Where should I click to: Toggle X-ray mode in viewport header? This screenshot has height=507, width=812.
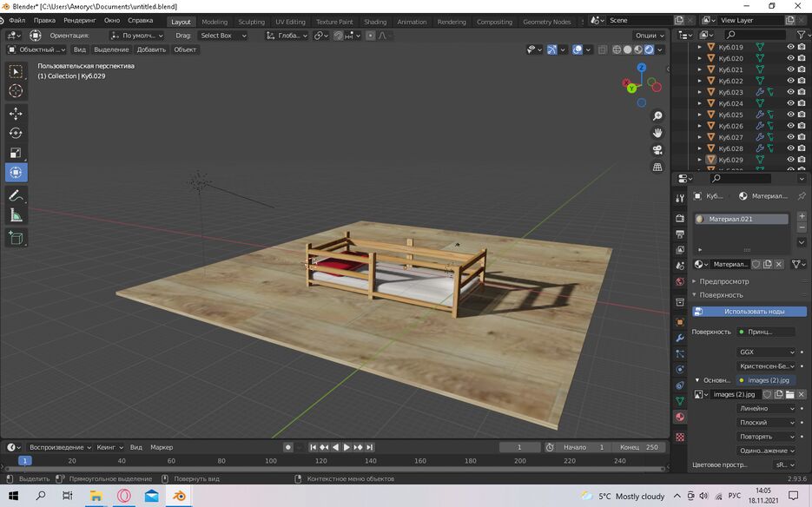602,49
